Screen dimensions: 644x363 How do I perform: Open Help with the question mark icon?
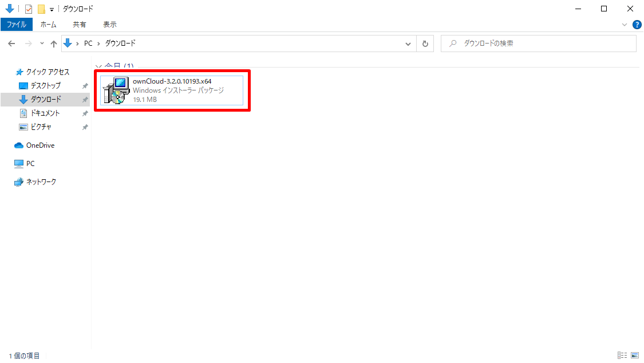point(637,25)
